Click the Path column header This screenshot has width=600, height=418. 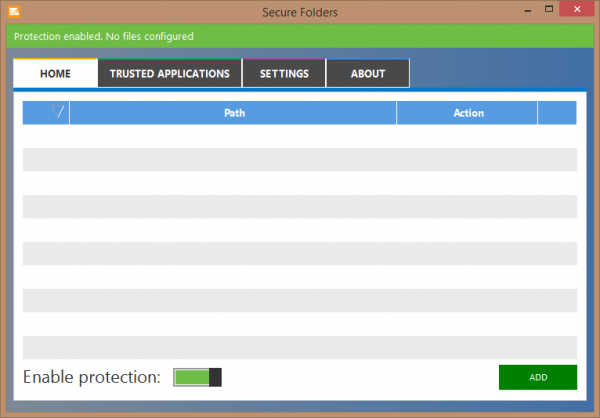(x=233, y=113)
